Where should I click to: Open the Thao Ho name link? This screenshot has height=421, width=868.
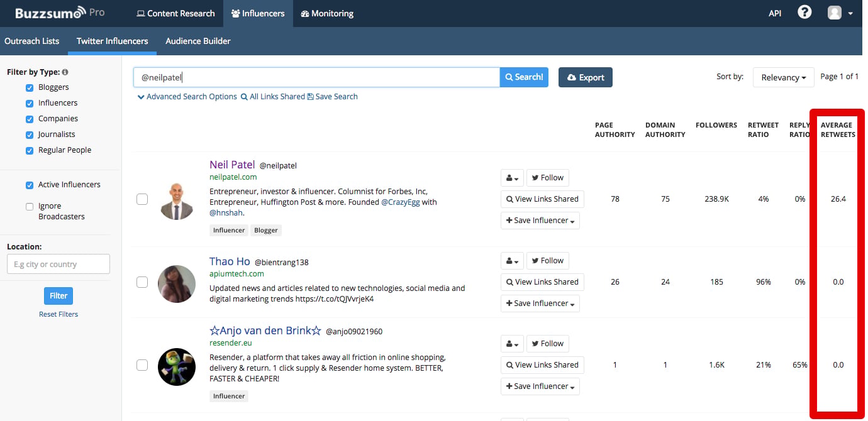(230, 261)
